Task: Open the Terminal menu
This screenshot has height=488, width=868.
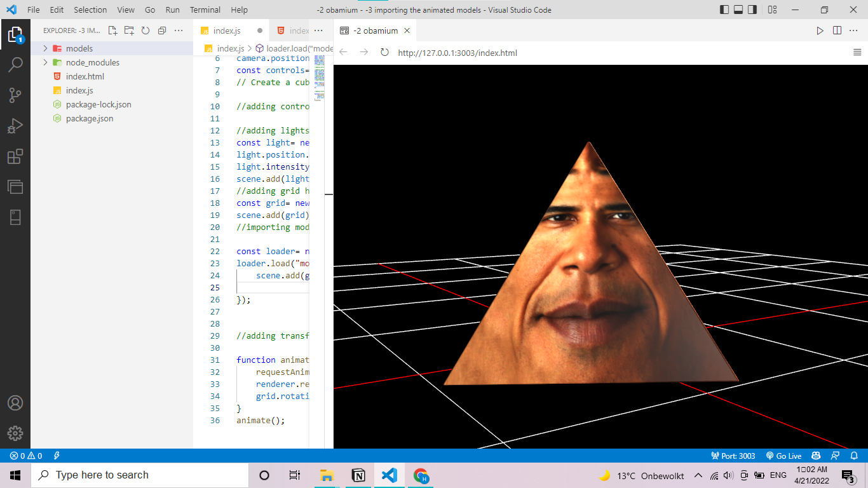Action: tap(205, 10)
